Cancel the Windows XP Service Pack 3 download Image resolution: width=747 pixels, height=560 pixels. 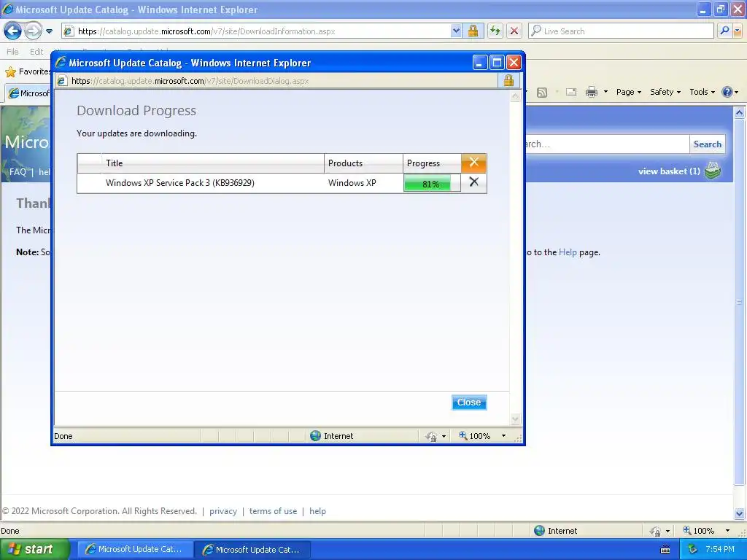pos(473,182)
